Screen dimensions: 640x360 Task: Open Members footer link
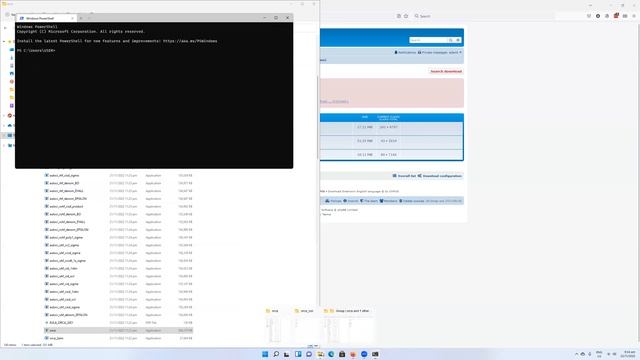point(388,201)
